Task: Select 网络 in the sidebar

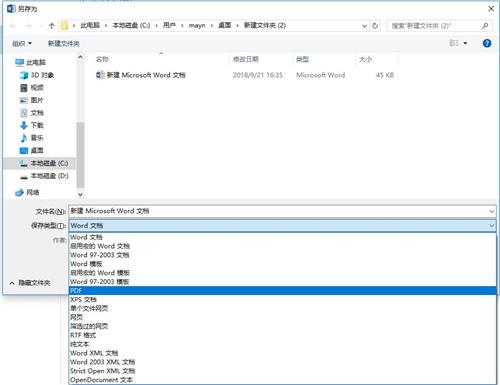Action: point(27,192)
